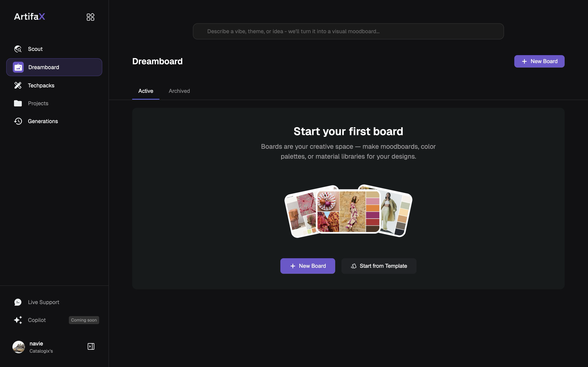Focus the describe a vibe prompt field
This screenshot has height=367, width=588.
coord(348,31)
